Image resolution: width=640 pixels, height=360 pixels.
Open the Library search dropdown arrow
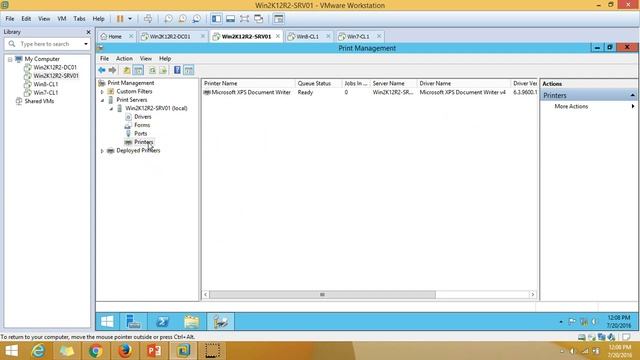pyautogui.click(x=86, y=44)
